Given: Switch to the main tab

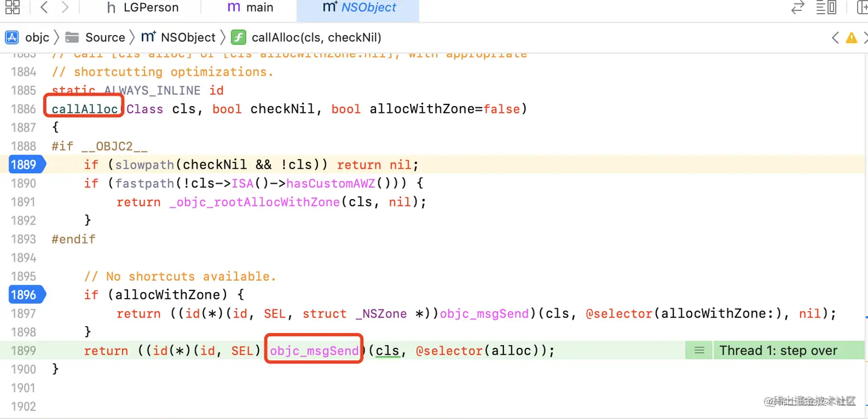Looking at the screenshot, I should click(250, 7).
